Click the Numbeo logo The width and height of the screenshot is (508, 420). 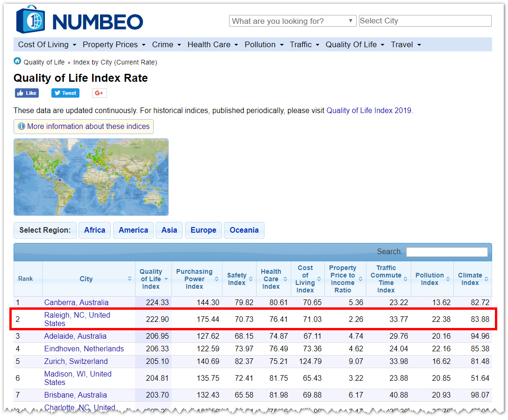tap(79, 20)
